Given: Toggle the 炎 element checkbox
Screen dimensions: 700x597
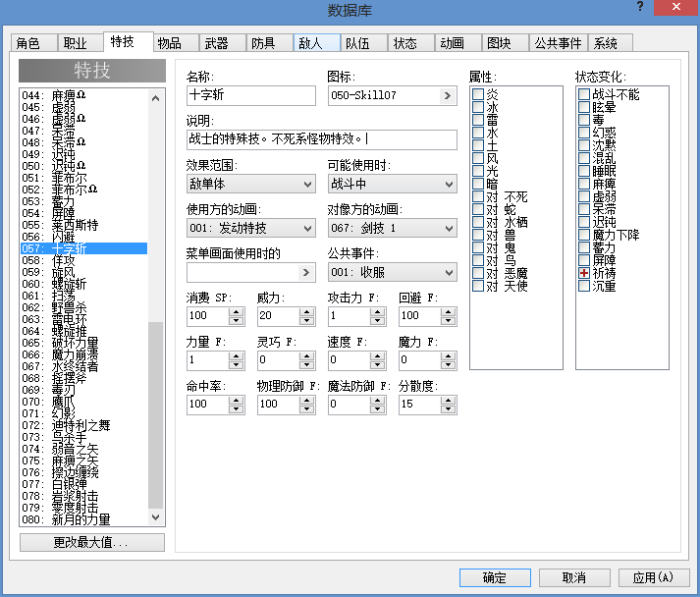Looking at the screenshot, I should [478, 94].
